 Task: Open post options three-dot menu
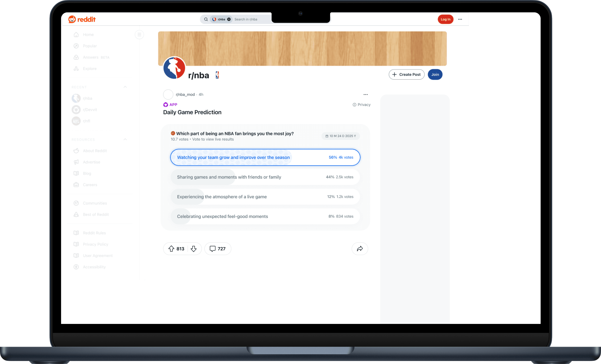(x=365, y=95)
